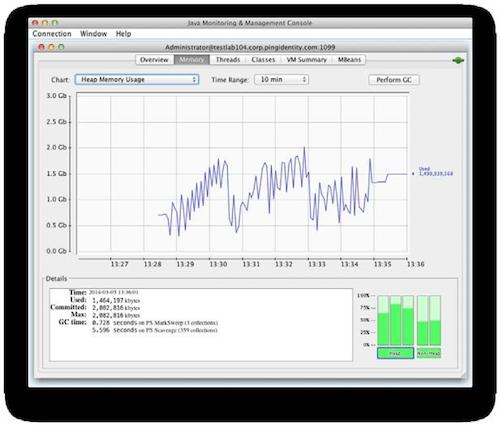The image size is (500, 425).
Task: Zoom the inner Administrator connection window
Action: coord(61,47)
